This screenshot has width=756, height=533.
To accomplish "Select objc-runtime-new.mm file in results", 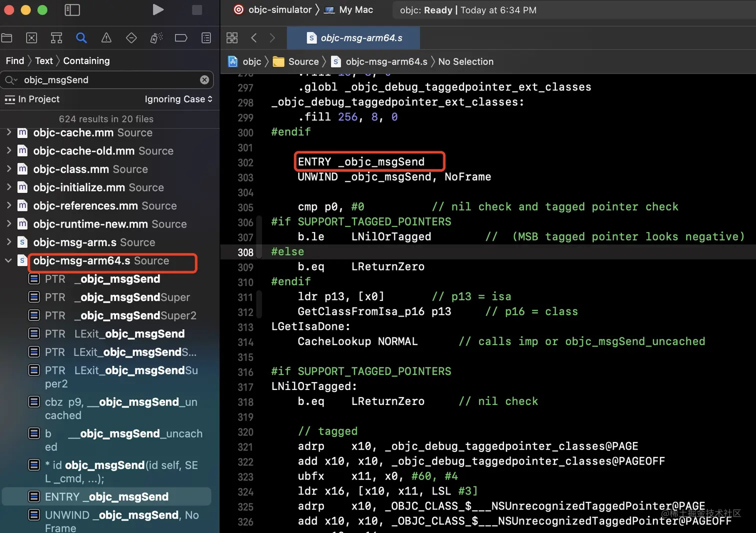I will [x=102, y=224].
